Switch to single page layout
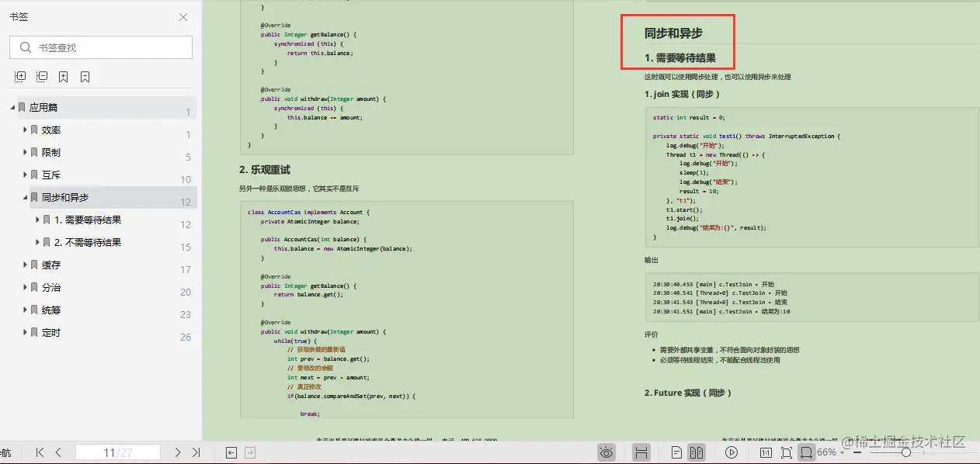The image size is (980, 464). (677, 452)
